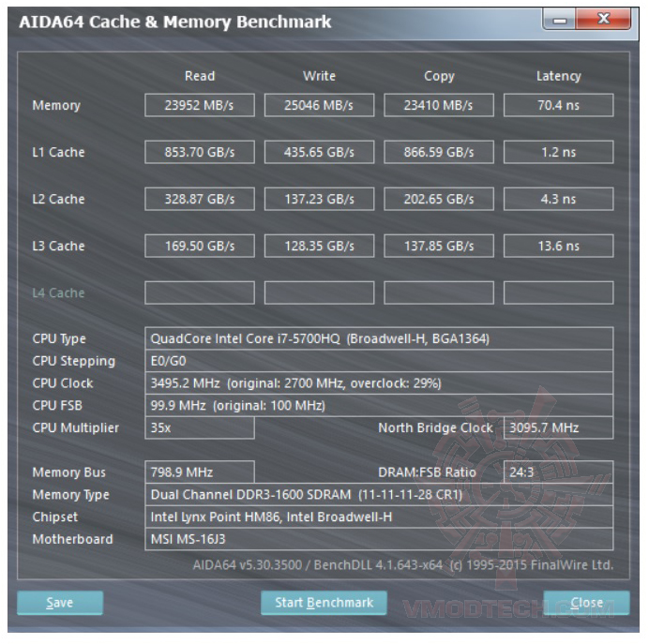Click the L2 Cache row label
The width and height of the screenshot is (649, 644).
point(58,199)
